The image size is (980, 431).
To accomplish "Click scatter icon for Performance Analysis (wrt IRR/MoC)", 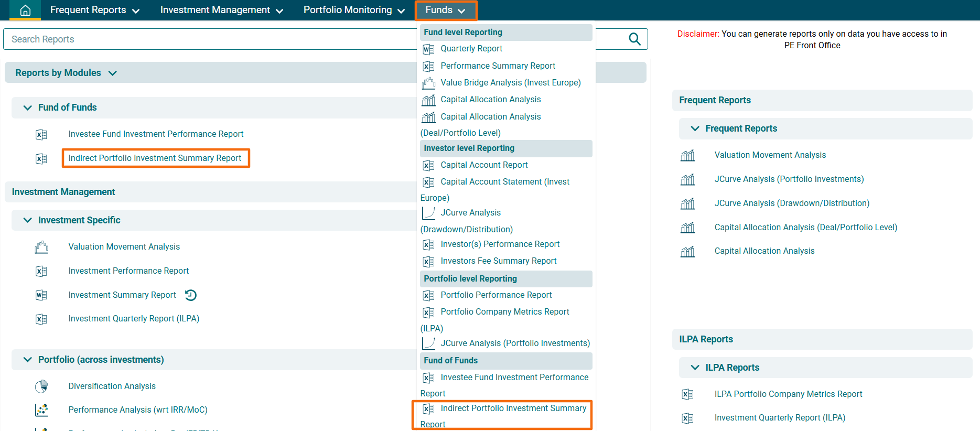I will [x=41, y=410].
